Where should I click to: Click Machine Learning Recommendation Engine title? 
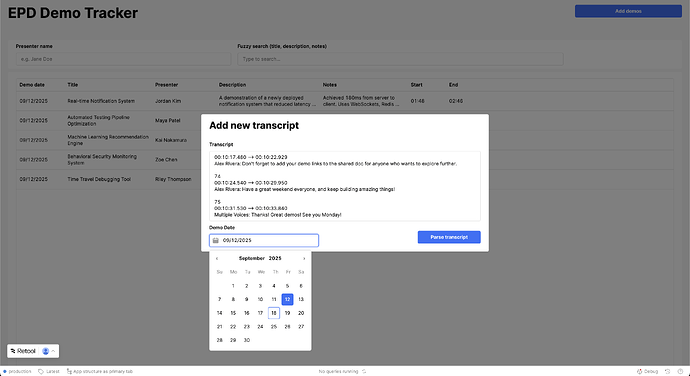click(108, 140)
